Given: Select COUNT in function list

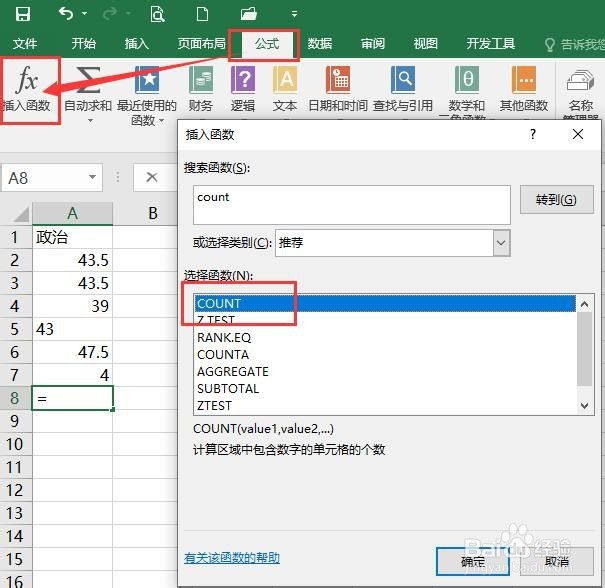Looking at the screenshot, I should click(x=385, y=303).
